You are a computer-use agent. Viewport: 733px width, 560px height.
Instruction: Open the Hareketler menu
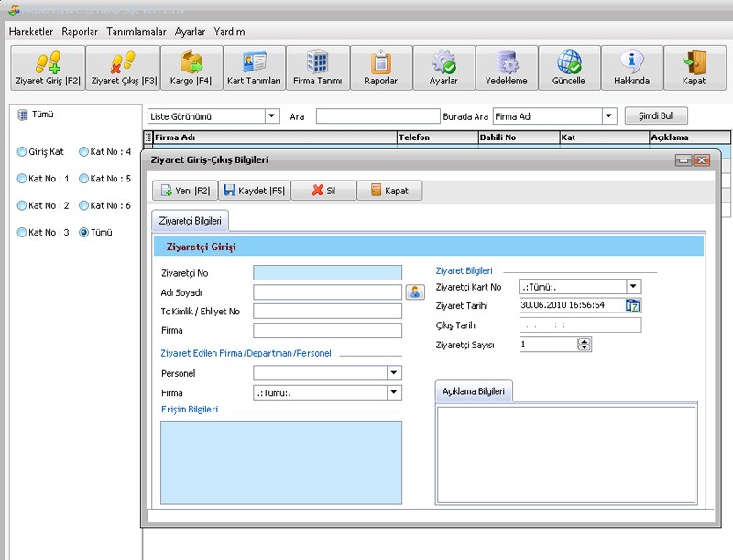pyautogui.click(x=31, y=32)
